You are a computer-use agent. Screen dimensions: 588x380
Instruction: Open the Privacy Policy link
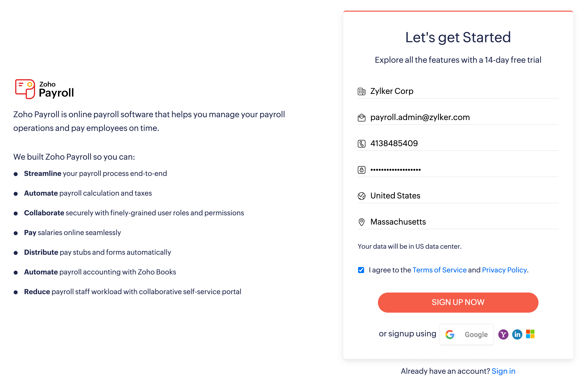point(504,270)
